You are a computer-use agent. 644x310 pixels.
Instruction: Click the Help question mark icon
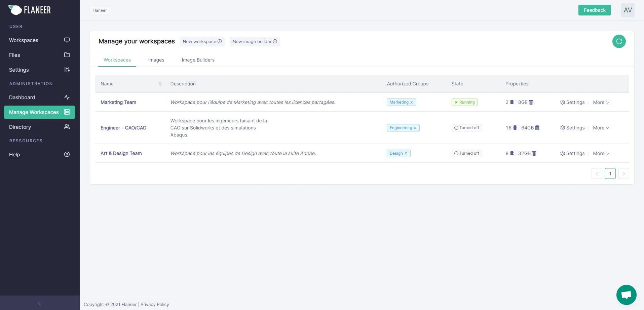67,154
